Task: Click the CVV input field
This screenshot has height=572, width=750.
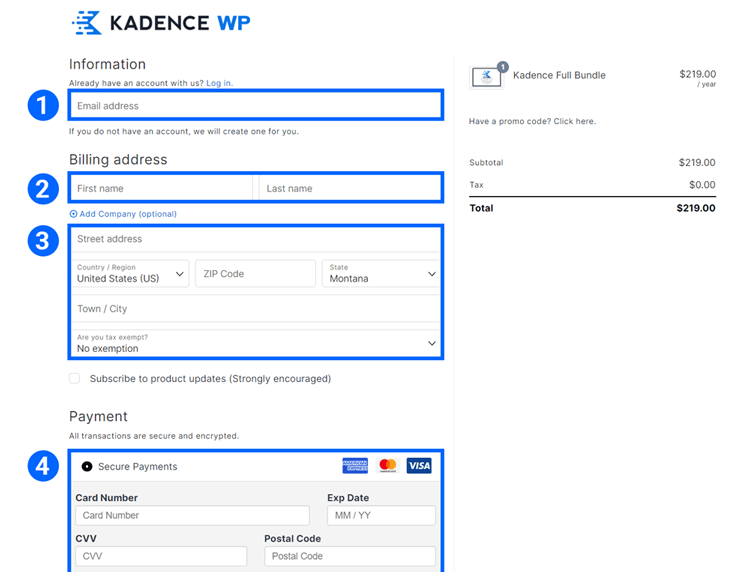Action: (161, 556)
